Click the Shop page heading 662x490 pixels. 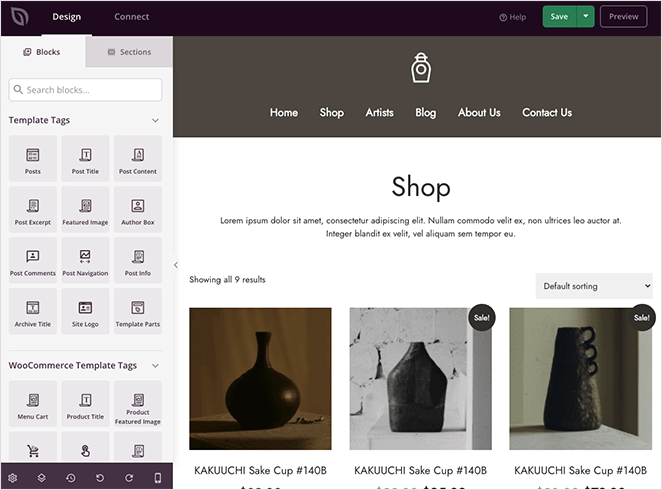click(421, 187)
